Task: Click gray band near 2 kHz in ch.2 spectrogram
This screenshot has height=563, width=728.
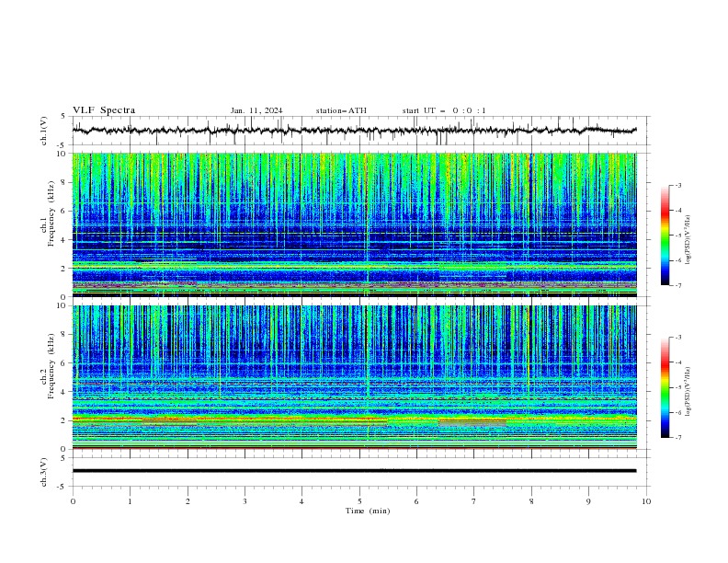Action: point(472,423)
